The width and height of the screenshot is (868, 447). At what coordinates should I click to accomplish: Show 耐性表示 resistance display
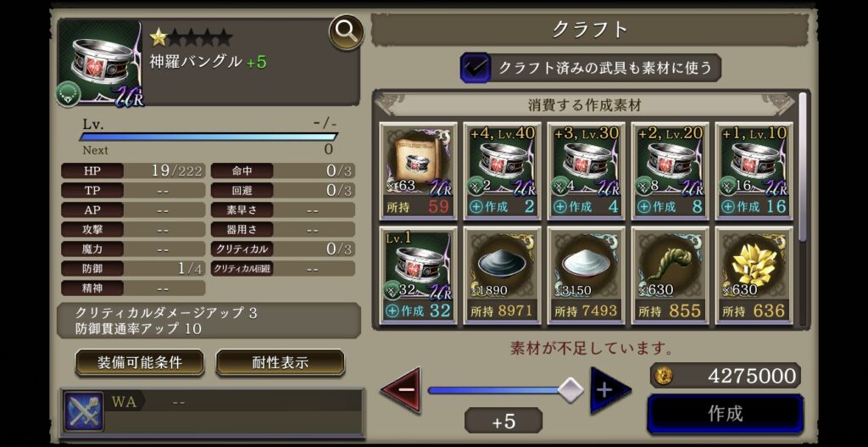(280, 363)
